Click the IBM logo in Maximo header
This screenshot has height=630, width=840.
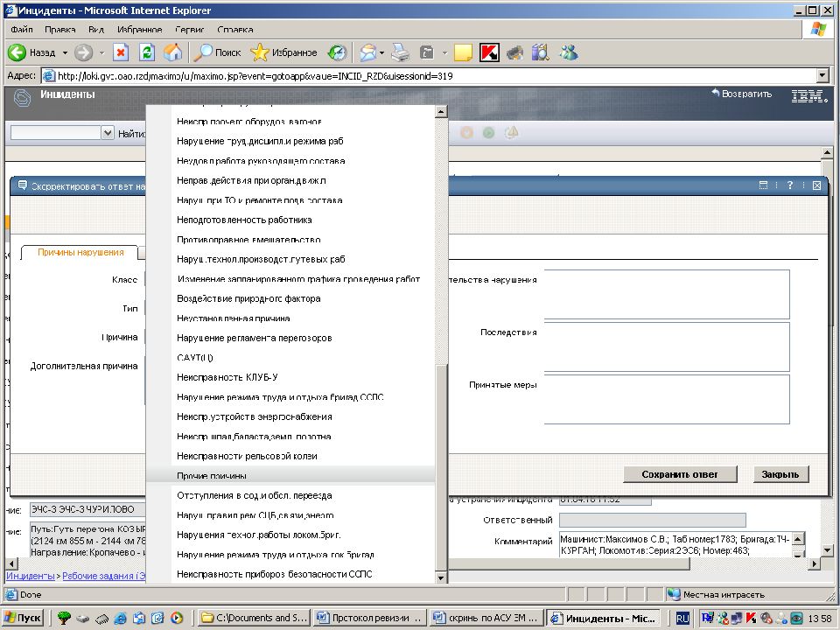pyautogui.click(x=808, y=96)
